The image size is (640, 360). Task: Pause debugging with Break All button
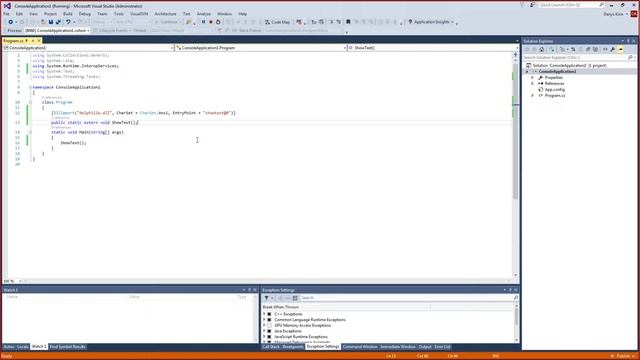(203, 22)
